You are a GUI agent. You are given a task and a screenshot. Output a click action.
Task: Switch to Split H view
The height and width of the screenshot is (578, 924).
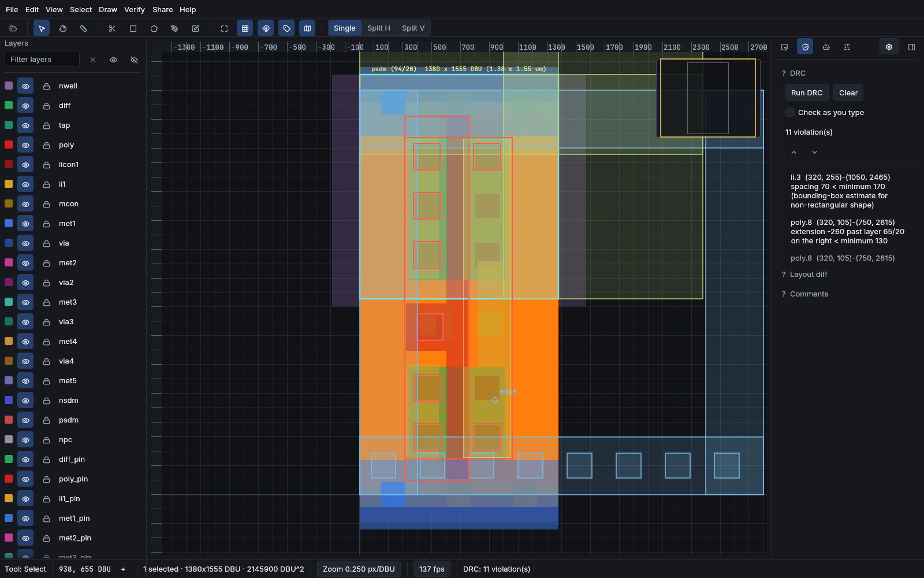(x=379, y=28)
